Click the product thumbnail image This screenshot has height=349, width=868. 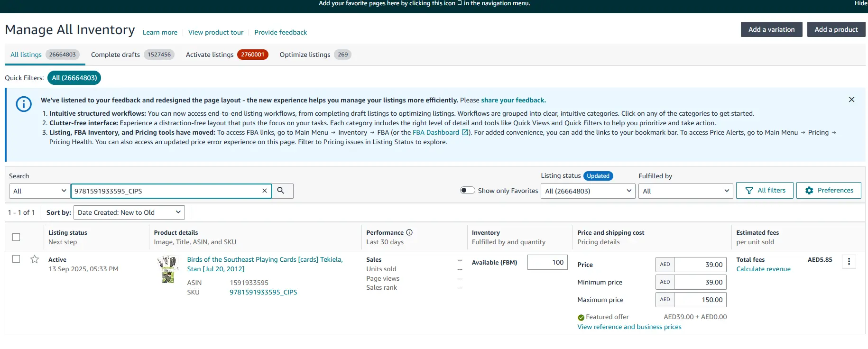tap(168, 269)
